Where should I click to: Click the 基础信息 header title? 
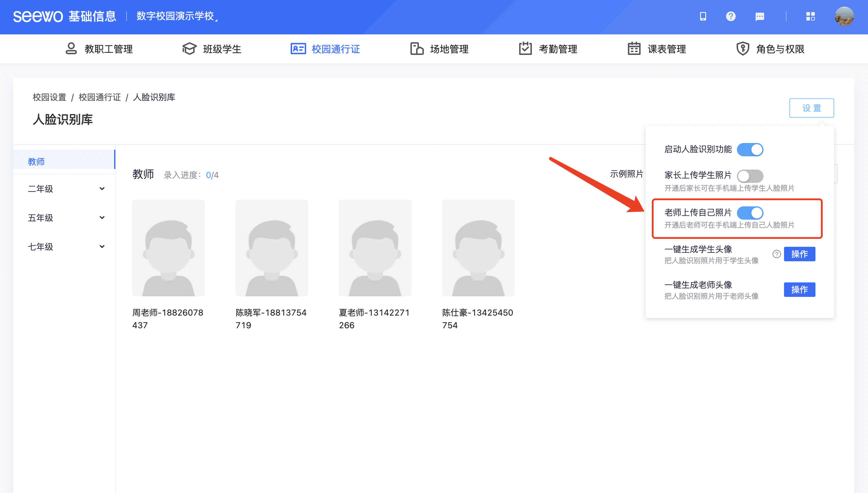tap(92, 16)
